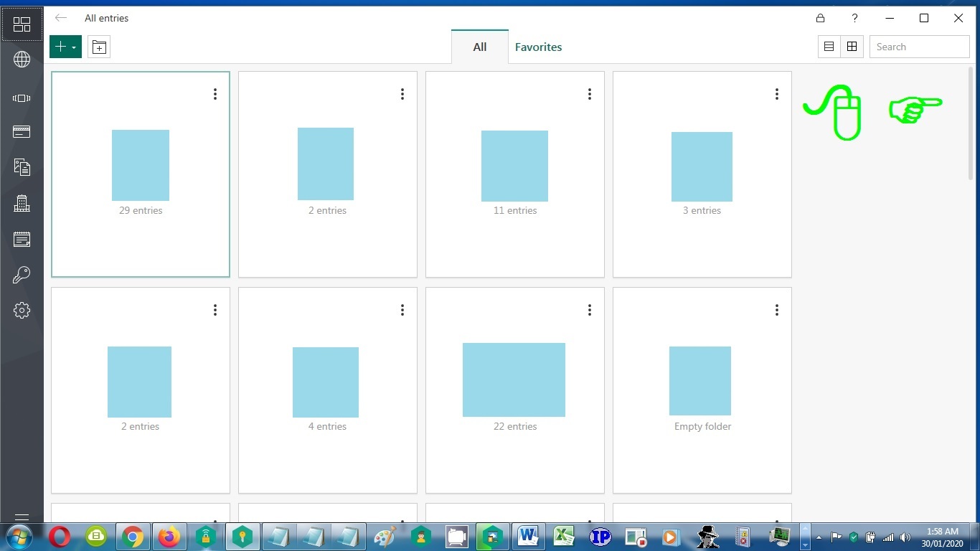Open the green add entry dropdown
This screenshot has height=551, width=980.
65,47
